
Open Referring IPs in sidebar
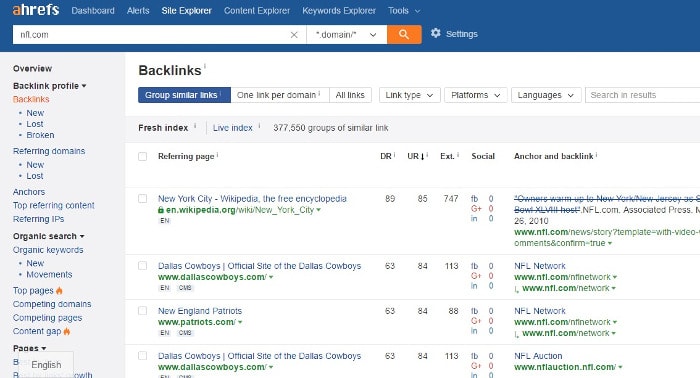coord(38,219)
